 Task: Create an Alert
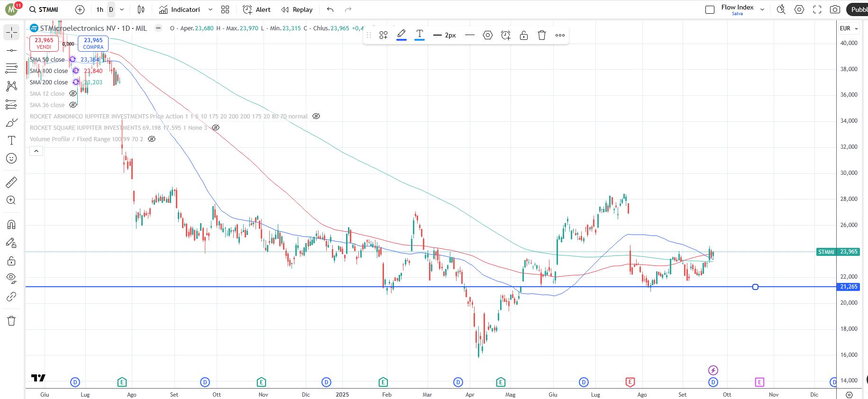pos(256,9)
